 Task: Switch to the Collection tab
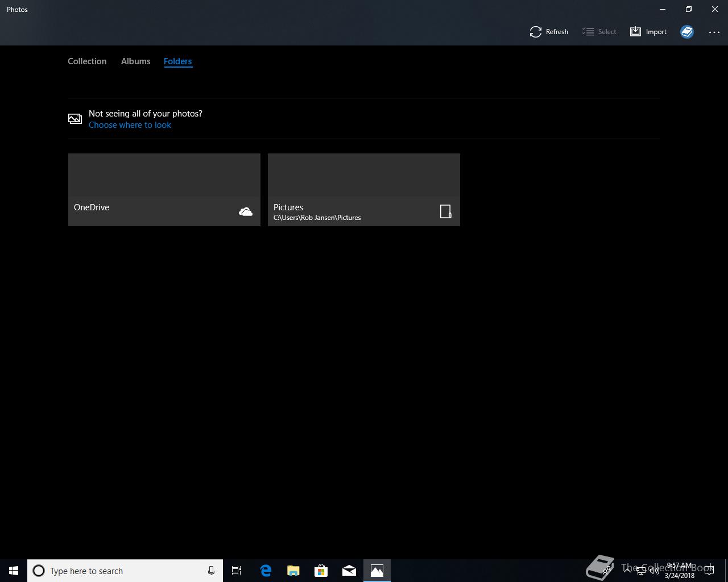tap(87, 61)
